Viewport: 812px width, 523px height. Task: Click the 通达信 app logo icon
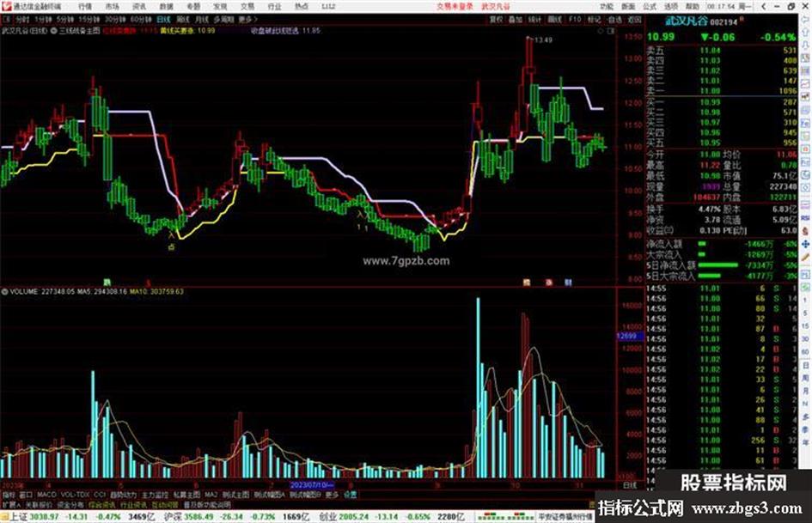pyautogui.click(x=6, y=6)
